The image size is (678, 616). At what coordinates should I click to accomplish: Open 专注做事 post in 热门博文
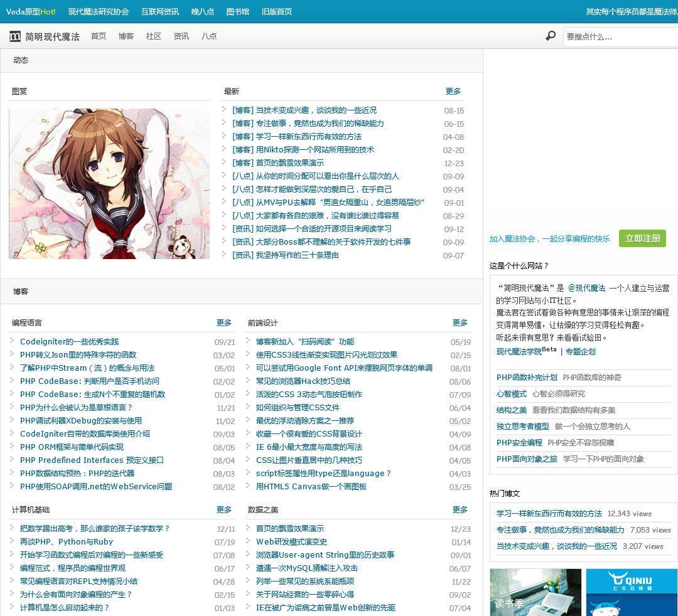(561, 530)
